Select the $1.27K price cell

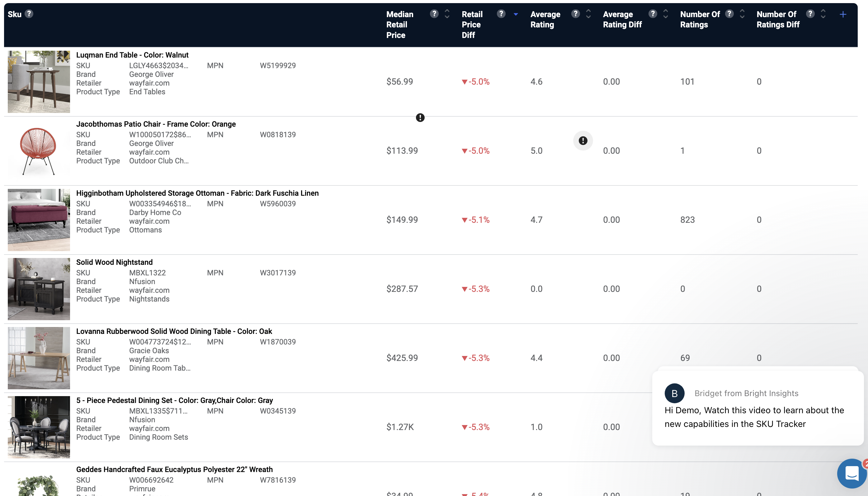click(400, 427)
